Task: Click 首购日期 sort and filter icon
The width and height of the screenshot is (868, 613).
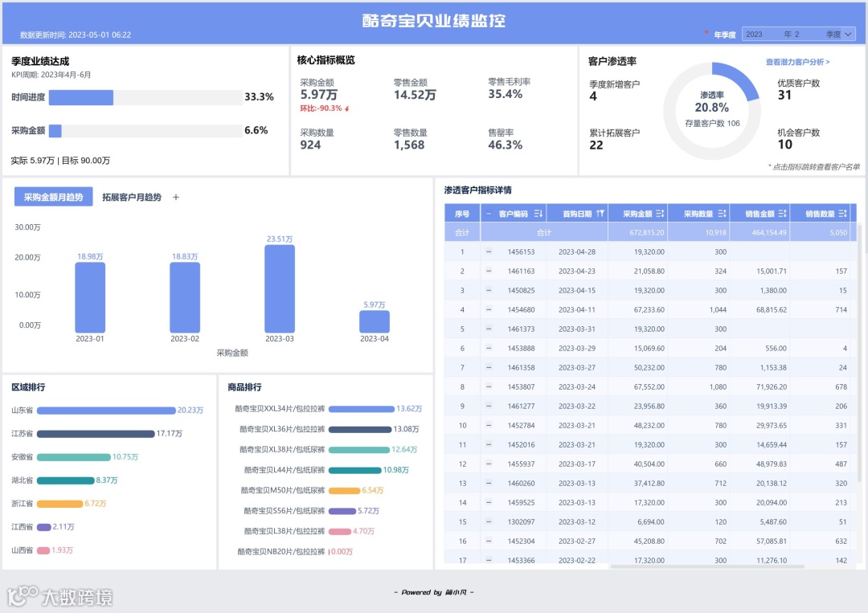Action: click(600, 214)
